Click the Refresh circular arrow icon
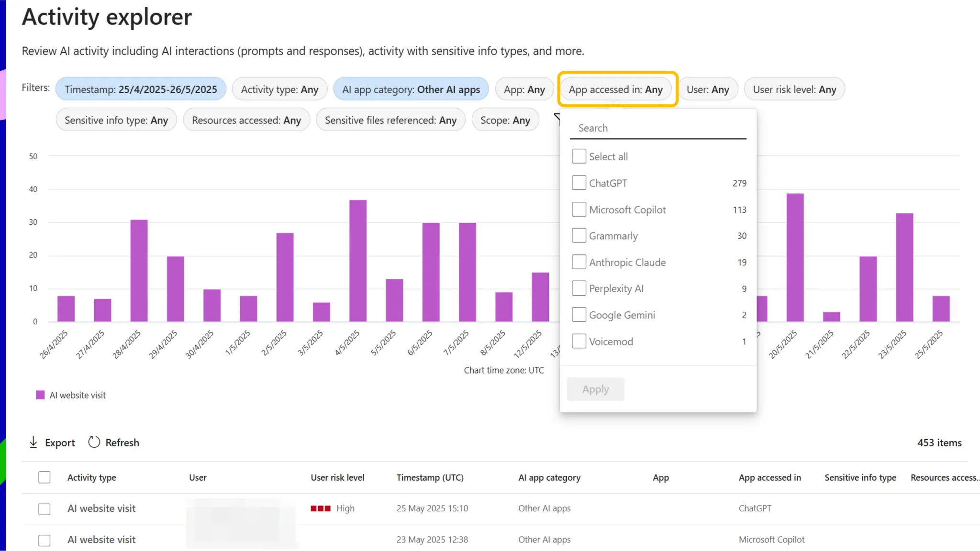 94,442
